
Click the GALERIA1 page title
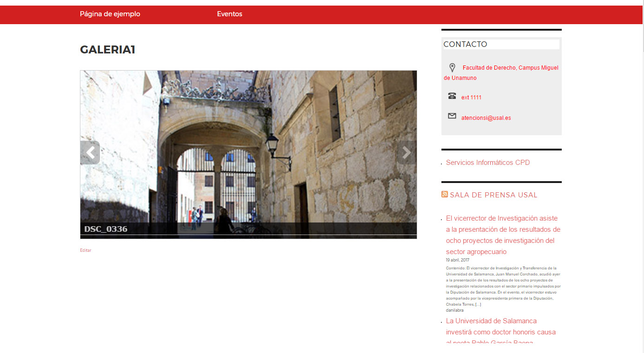107,50
